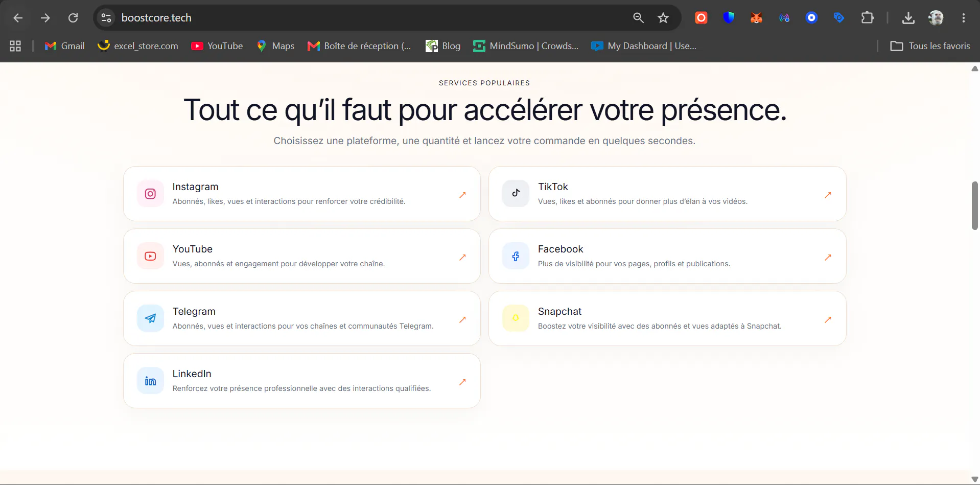This screenshot has width=980, height=485.
Task: Open the Gmail bookmark
Action: pos(65,46)
